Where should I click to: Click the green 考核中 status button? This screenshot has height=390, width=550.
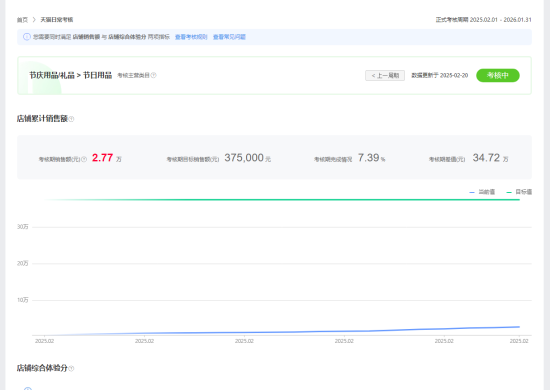click(x=497, y=75)
